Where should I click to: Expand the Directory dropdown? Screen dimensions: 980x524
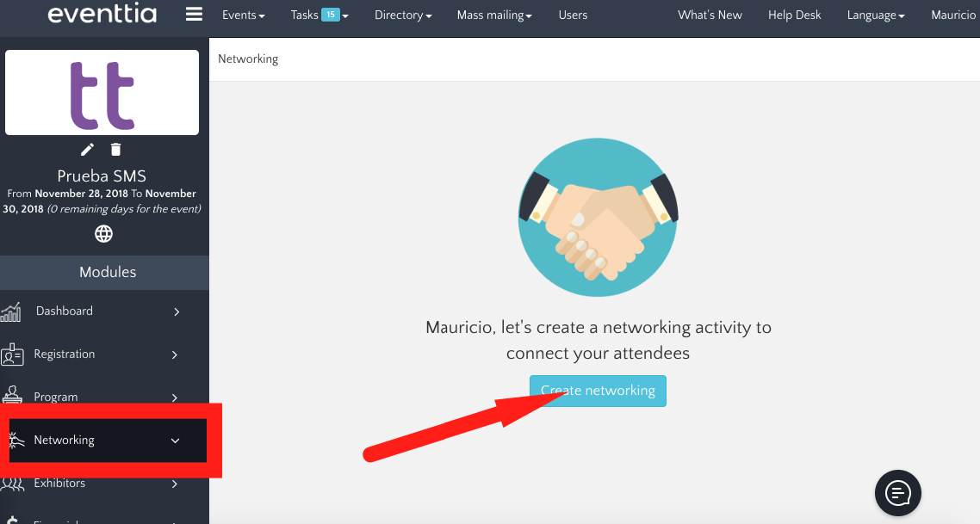coord(402,15)
